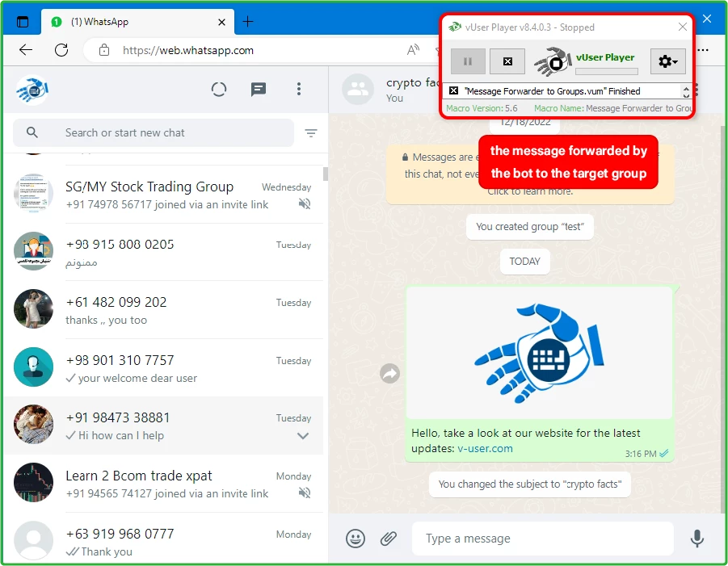
Task: Click the subject changed to crypto facts notice
Action: click(530, 484)
